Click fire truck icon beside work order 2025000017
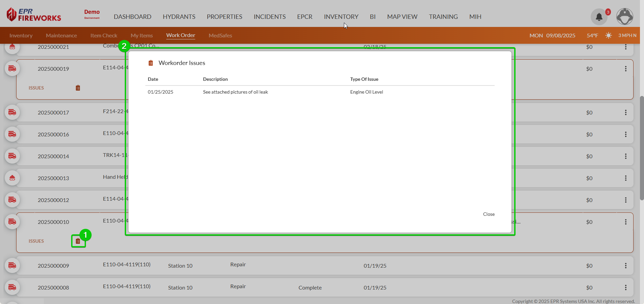644x304 pixels. coord(12,112)
